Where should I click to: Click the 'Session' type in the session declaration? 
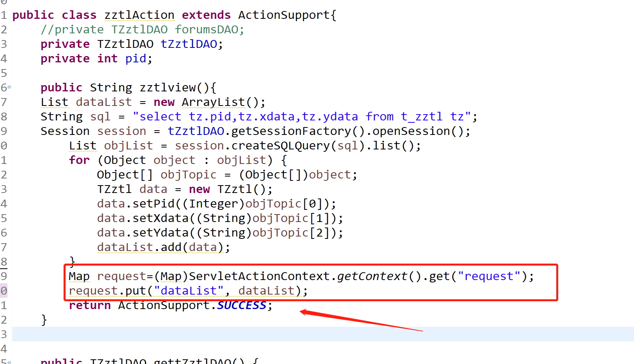(x=65, y=131)
